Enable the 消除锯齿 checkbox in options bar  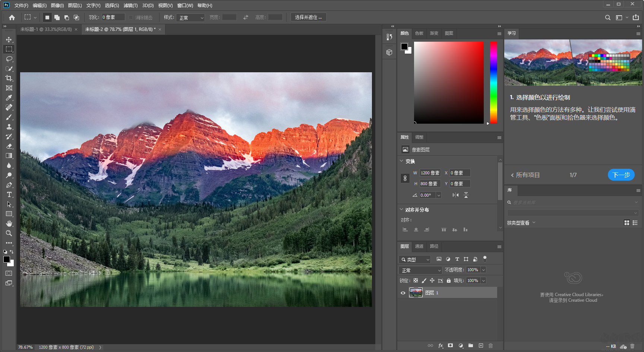click(x=131, y=17)
